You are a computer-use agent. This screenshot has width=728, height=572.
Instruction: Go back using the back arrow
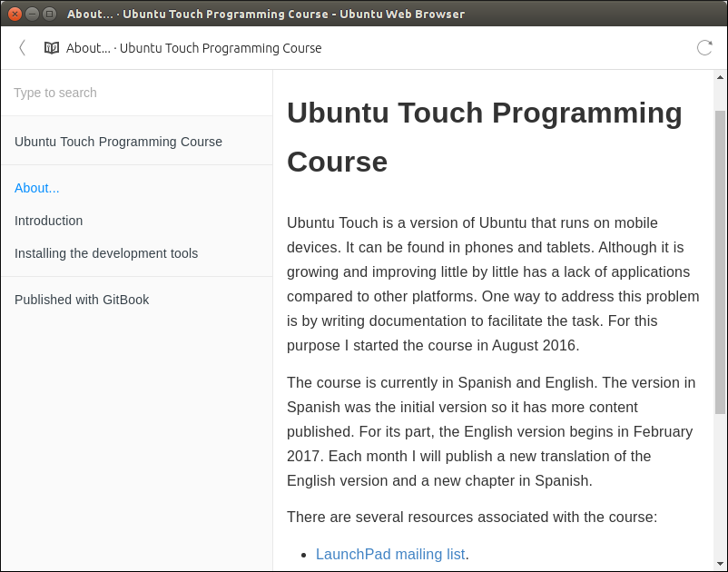coord(22,48)
